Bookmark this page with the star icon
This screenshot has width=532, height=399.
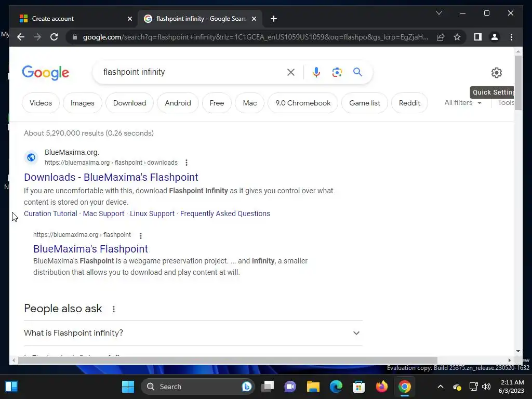(x=457, y=37)
